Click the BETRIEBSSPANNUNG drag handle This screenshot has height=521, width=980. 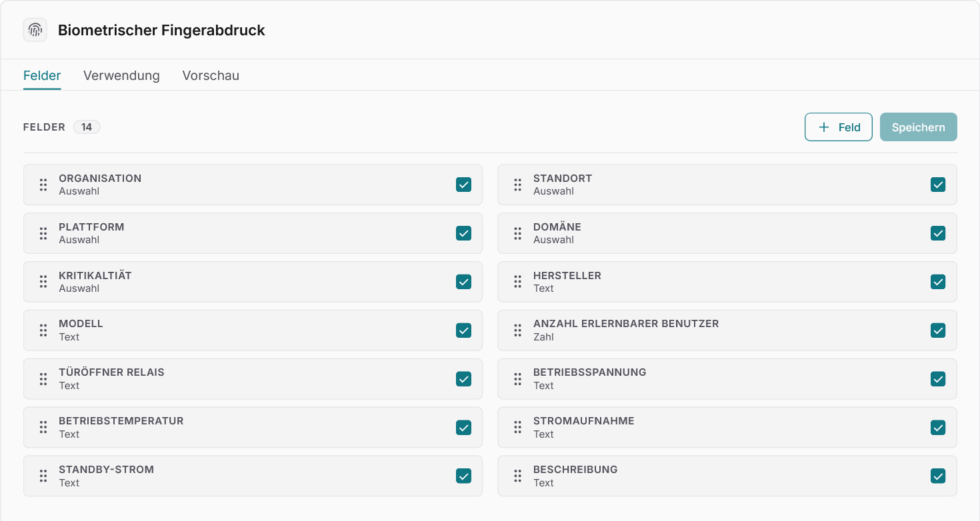(x=517, y=379)
